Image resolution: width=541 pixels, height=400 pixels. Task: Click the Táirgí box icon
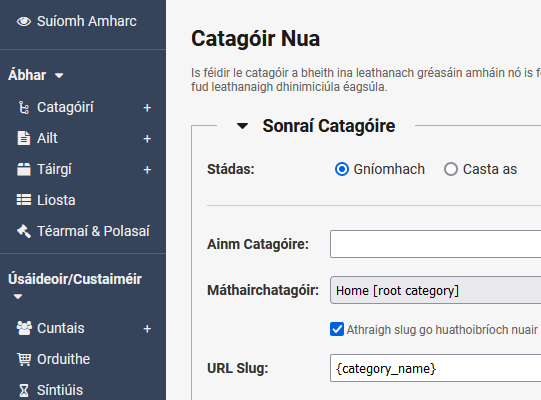point(24,169)
